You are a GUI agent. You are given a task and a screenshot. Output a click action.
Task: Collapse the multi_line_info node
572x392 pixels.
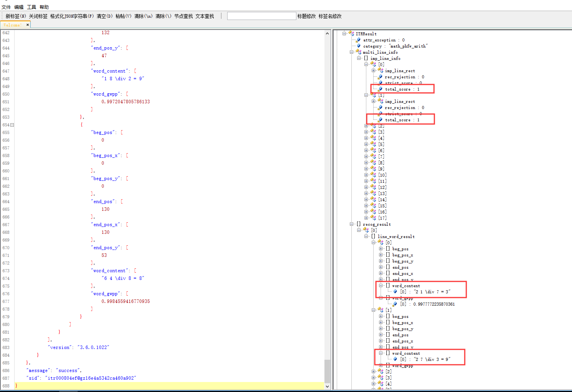pos(352,52)
